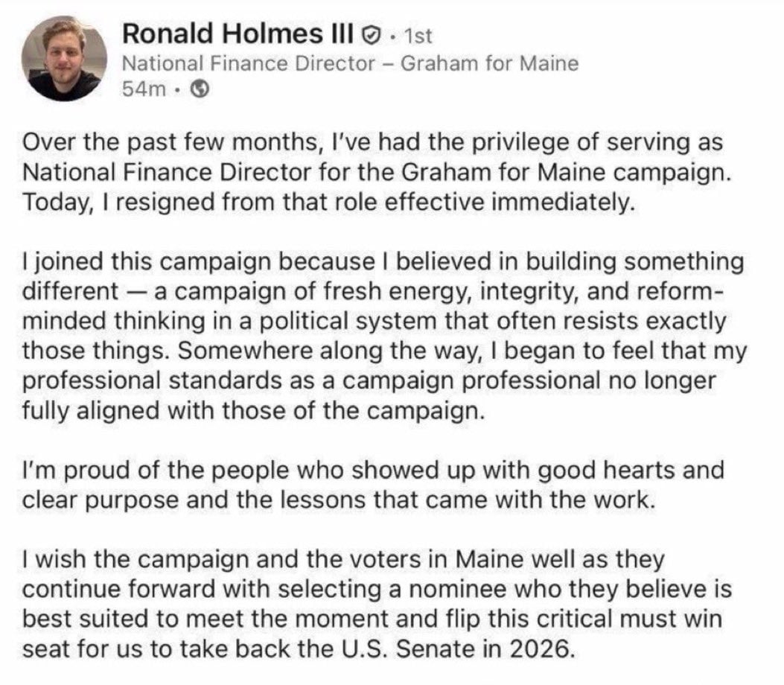Click the verified badge beside Ronald Holmes III
784x685 pixels.
click(x=369, y=34)
